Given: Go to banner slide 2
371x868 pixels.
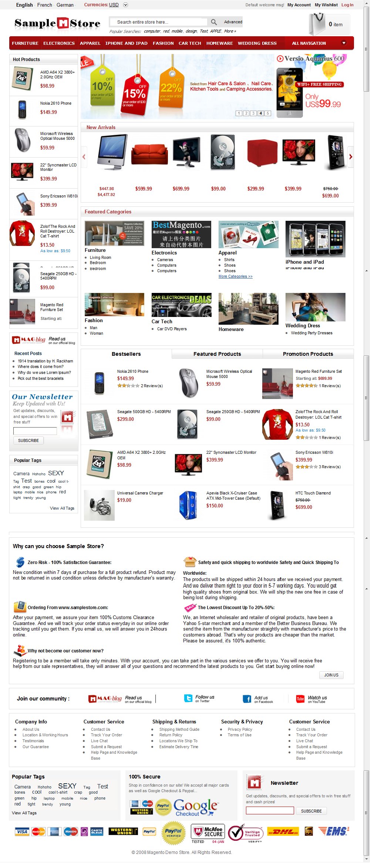Looking at the screenshot, I should [246, 113].
